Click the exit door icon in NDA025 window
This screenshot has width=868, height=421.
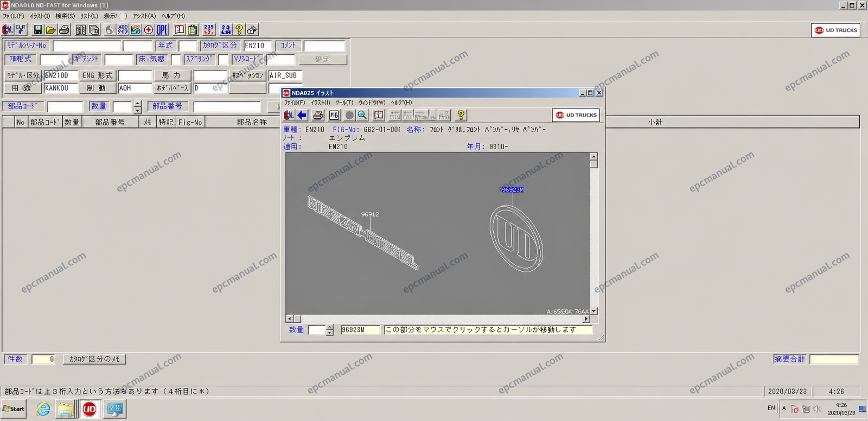coord(289,115)
